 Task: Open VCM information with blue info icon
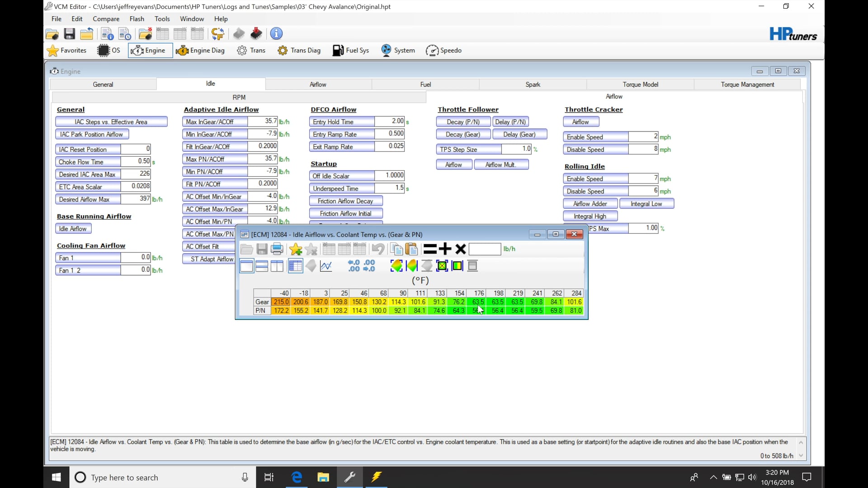276,33
